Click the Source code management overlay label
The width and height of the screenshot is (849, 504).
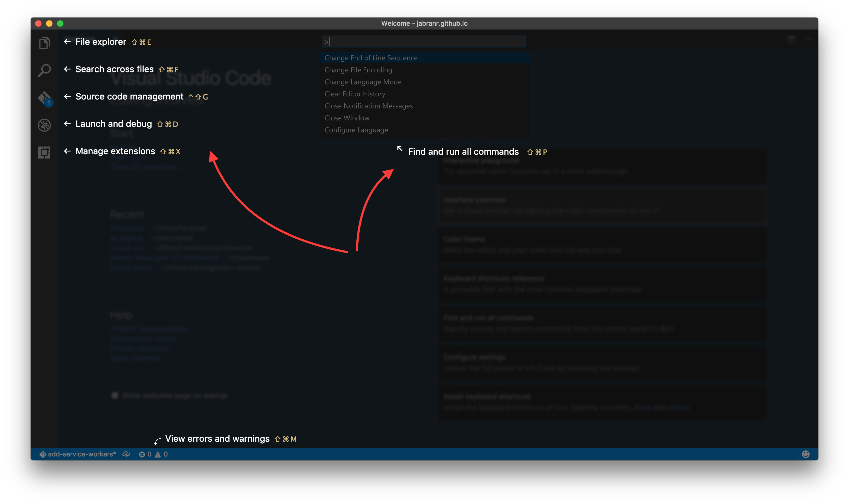click(x=129, y=96)
